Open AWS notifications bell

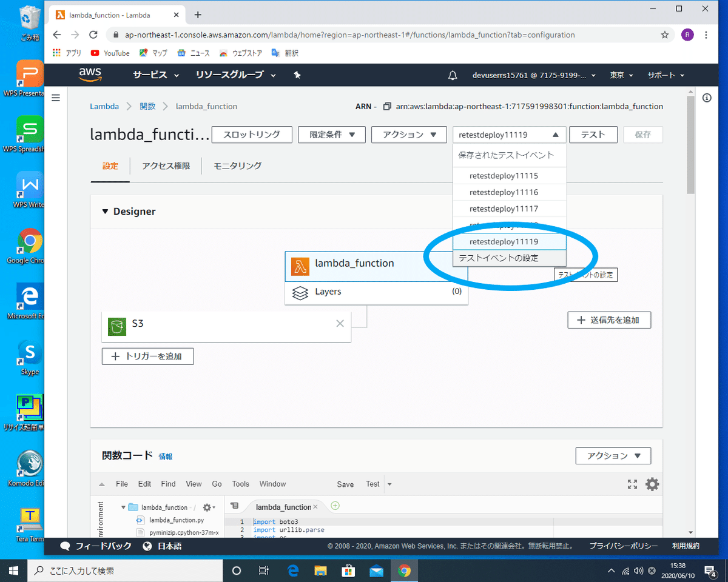pos(453,75)
